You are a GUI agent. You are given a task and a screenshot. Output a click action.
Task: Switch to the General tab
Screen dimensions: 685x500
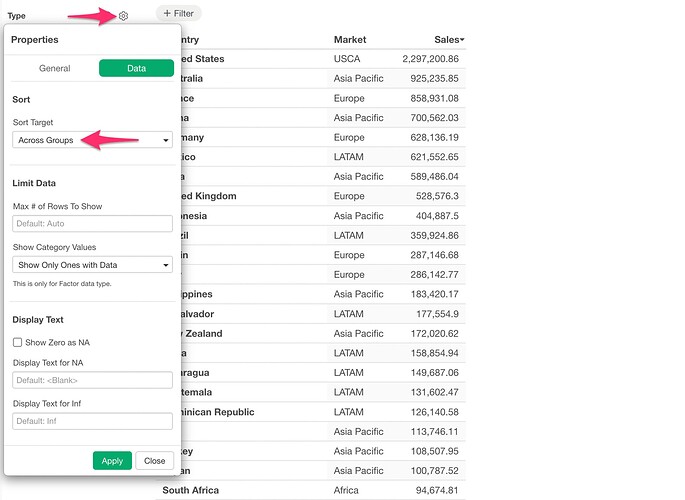54,68
